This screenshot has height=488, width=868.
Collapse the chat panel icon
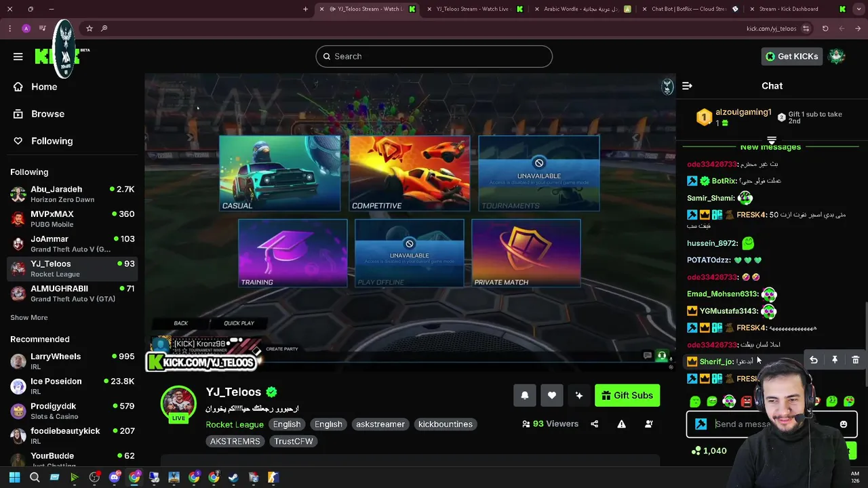[x=687, y=86]
